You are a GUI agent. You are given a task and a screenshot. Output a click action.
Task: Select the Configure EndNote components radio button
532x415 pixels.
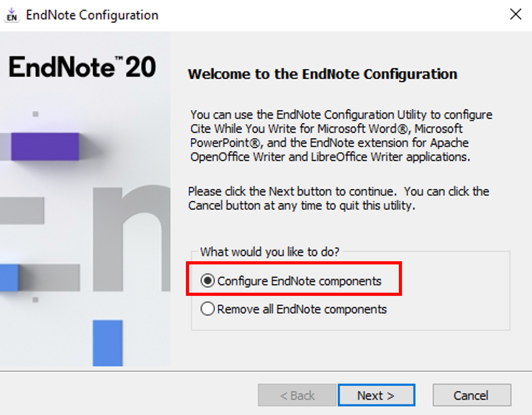[208, 280]
